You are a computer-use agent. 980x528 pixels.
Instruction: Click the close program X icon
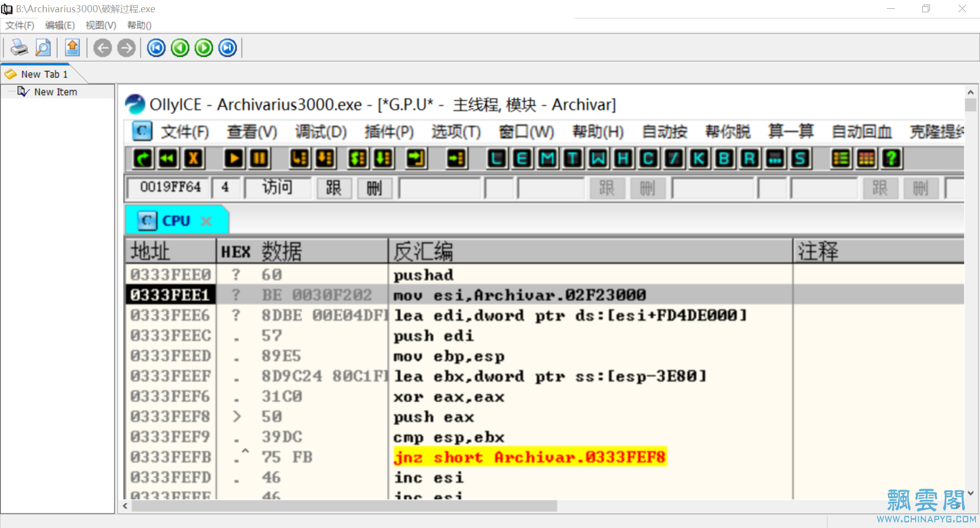[x=193, y=159]
